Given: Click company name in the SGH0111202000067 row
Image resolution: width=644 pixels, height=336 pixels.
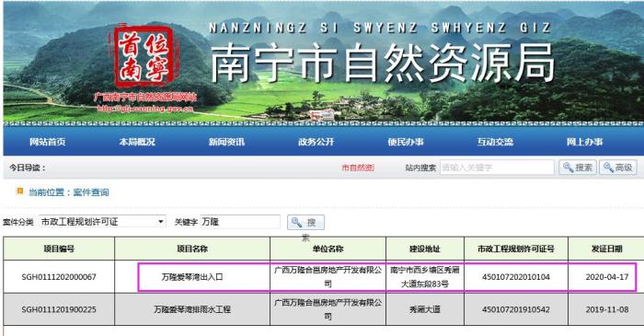Looking at the screenshot, I should pyautogui.click(x=328, y=277).
